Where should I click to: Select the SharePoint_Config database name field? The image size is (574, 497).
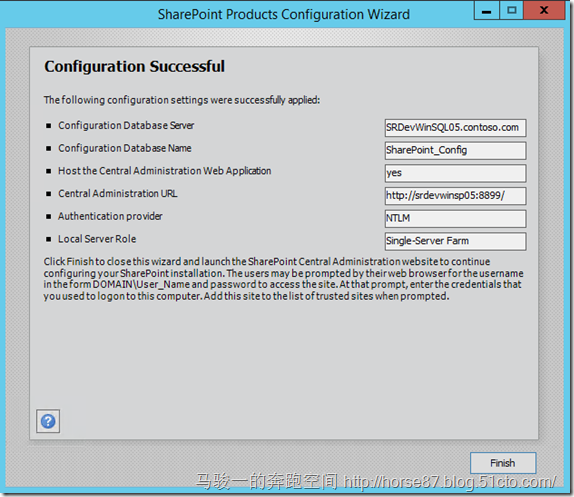pyautogui.click(x=455, y=150)
